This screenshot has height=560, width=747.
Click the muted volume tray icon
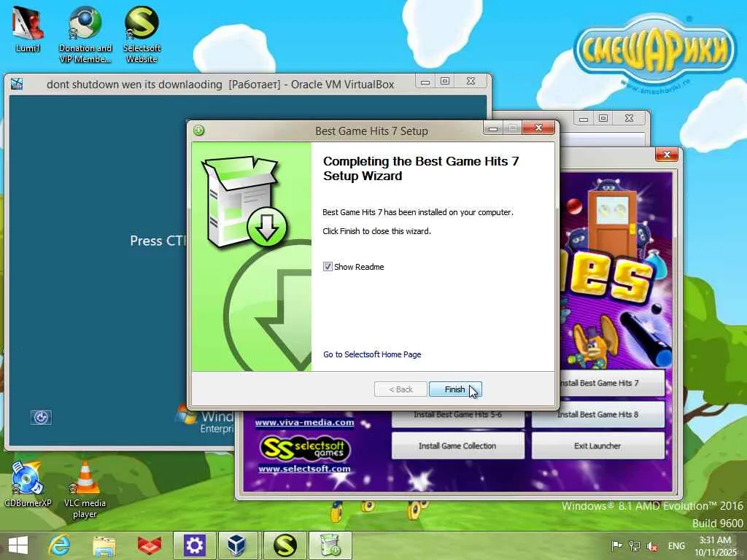click(651, 546)
